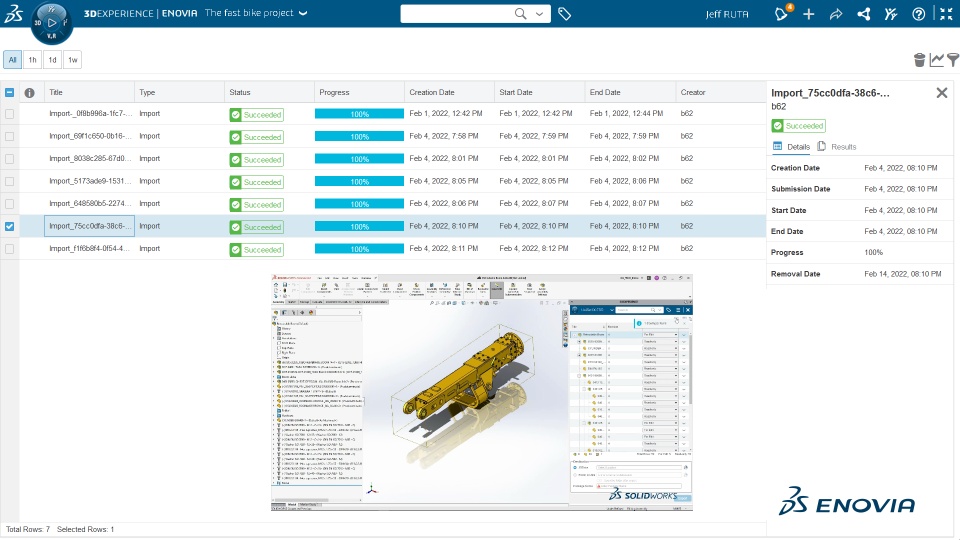Open the 3DEXPERIENCE compass
The image size is (960, 540).
coord(52,23)
